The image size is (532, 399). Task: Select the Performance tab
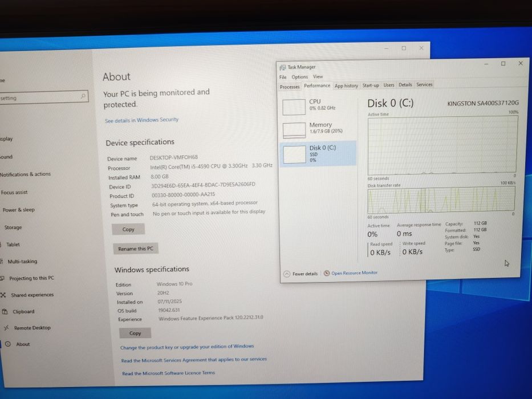[x=317, y=85]
